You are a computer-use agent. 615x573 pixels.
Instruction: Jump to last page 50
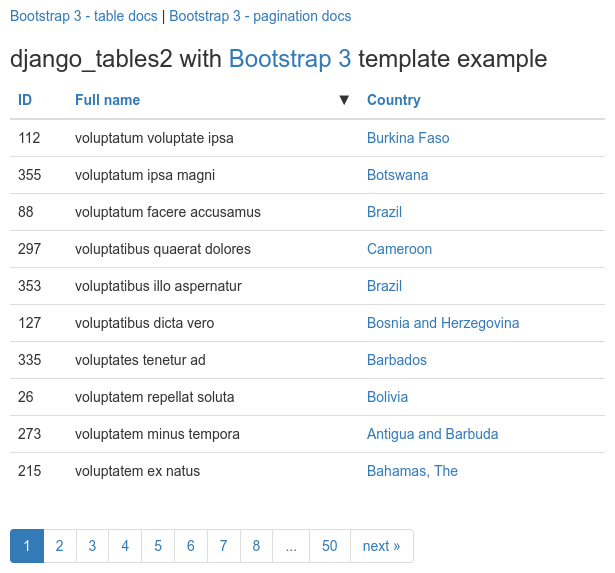330,546
